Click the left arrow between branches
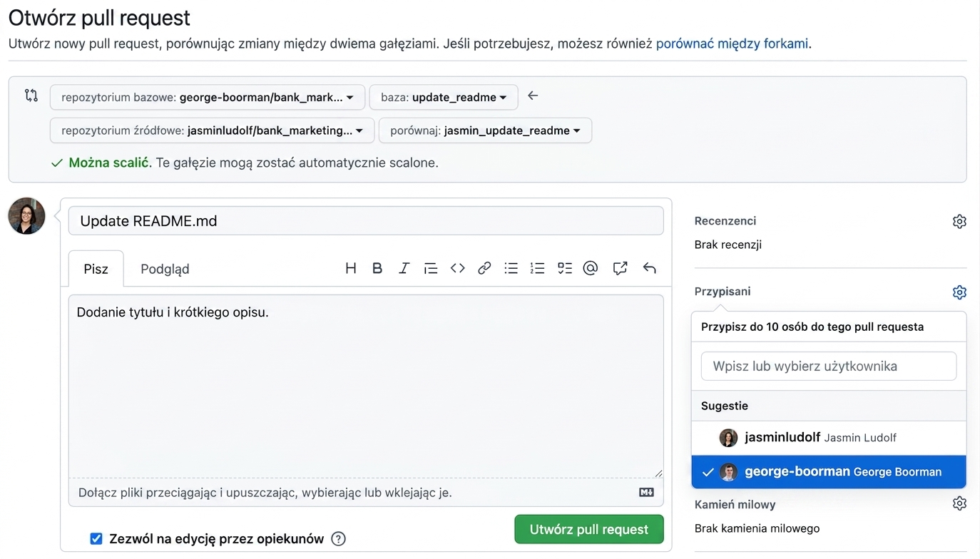980x559 pixels. tap(533, 96)
